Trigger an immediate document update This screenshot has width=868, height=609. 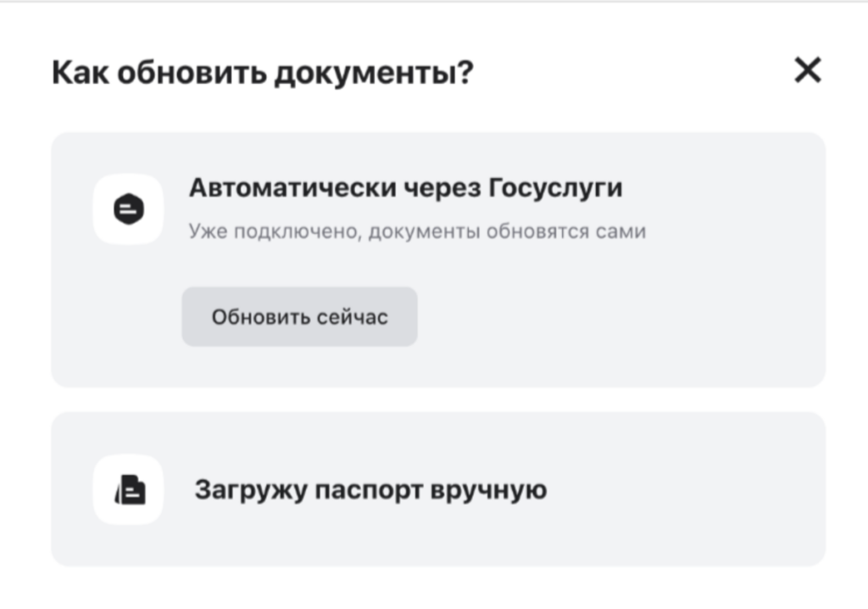(300, 316)
